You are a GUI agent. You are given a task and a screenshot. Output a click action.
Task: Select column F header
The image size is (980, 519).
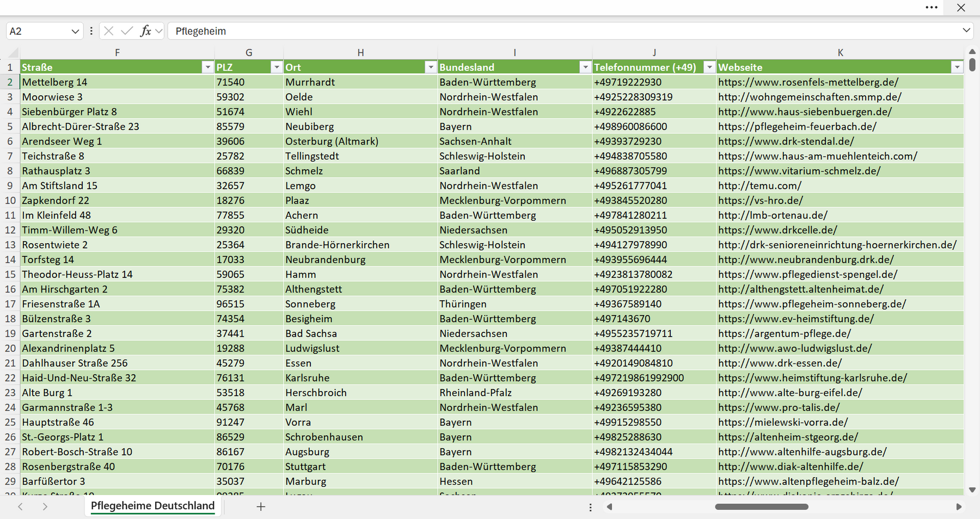117,53
